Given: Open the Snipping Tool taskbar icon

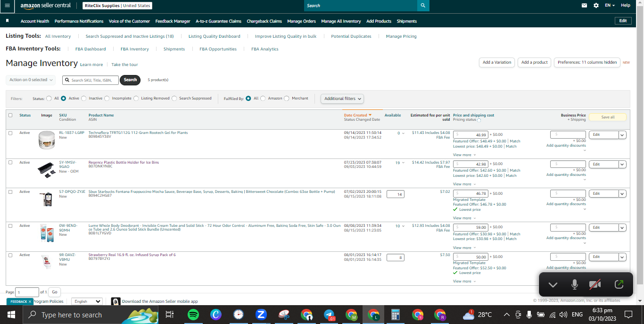Looking at the screenshot, I should 284,315.
